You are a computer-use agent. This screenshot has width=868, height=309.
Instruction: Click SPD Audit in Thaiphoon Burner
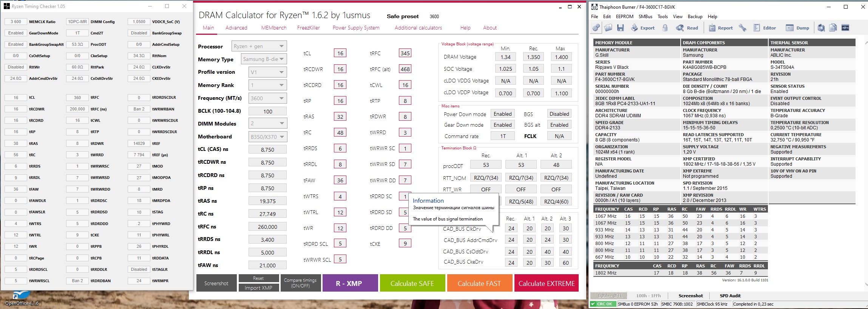coord(730,296)
